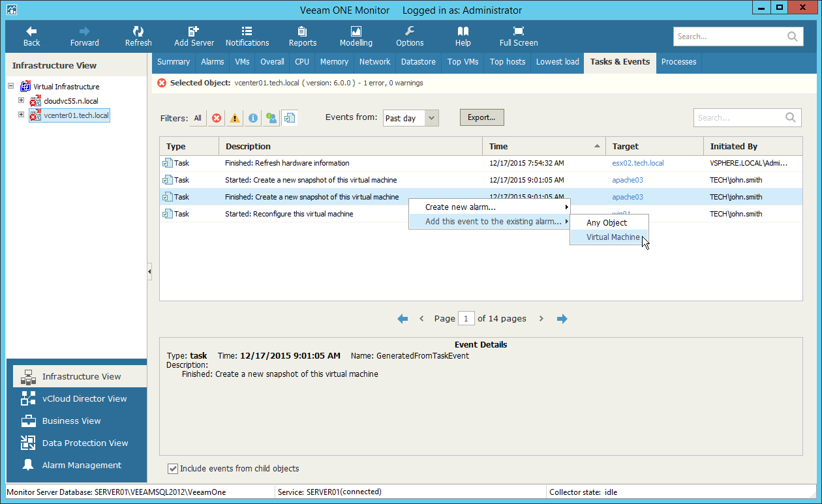Open the Options dialog

(x=410, y=37)
